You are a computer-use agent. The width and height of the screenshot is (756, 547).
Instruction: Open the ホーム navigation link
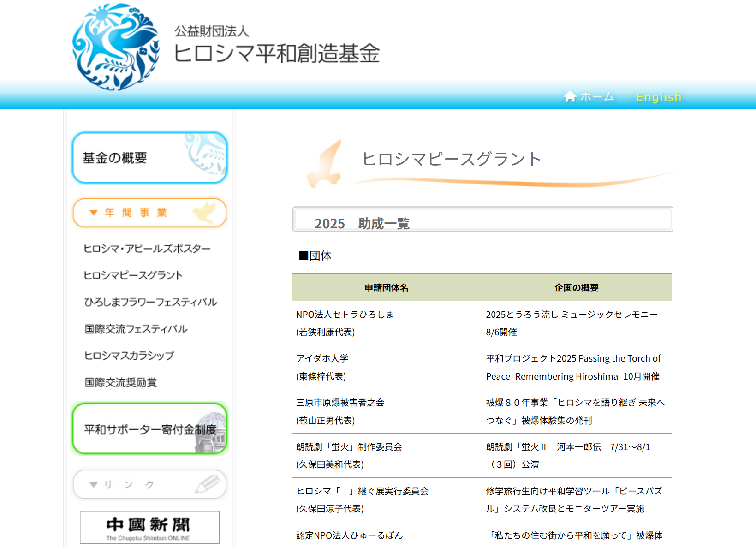pyautogui.click(x=589, y=96)
